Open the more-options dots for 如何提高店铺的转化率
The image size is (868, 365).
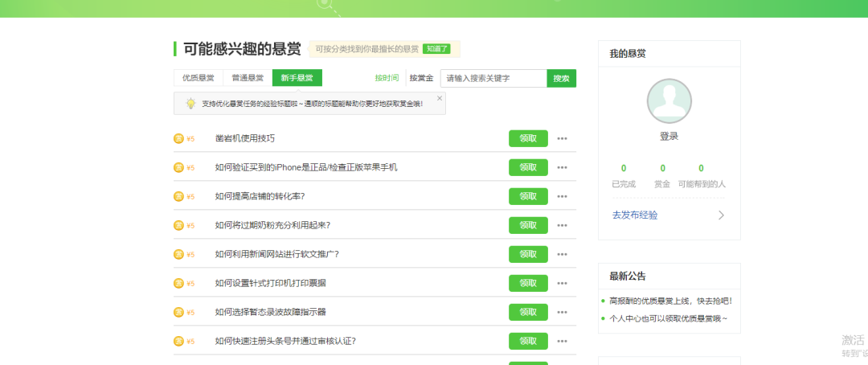point(563,196)
